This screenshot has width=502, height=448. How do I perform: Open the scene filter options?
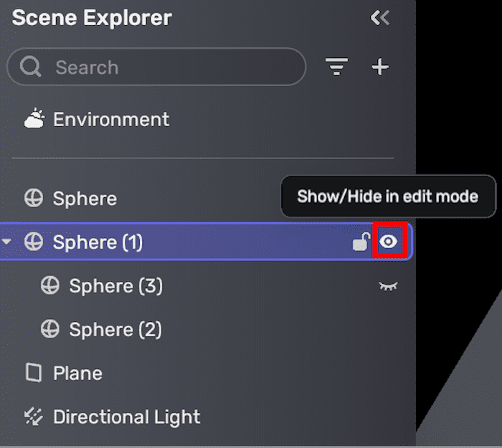coord(336,67)
